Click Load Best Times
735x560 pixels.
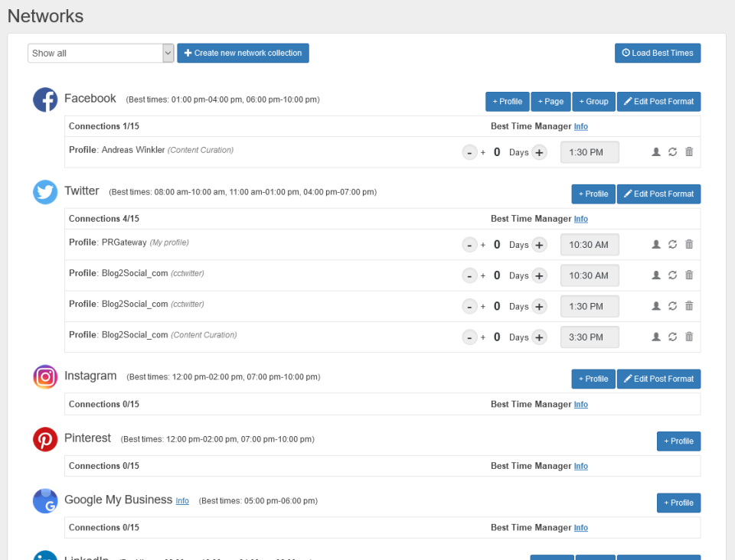coord(657,53)
